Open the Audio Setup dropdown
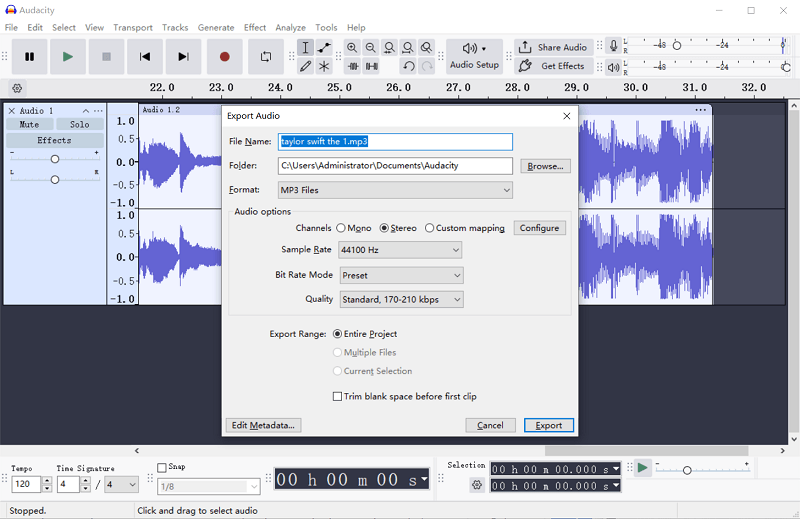The height and width of the screenshot is (519, 800). pos(474,56)
